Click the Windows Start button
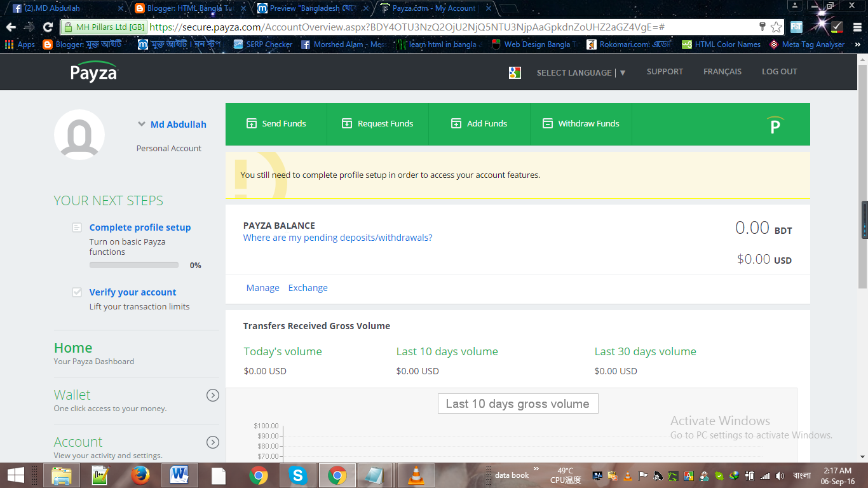This screenshot has height=488, width=868. pos(15,475)
